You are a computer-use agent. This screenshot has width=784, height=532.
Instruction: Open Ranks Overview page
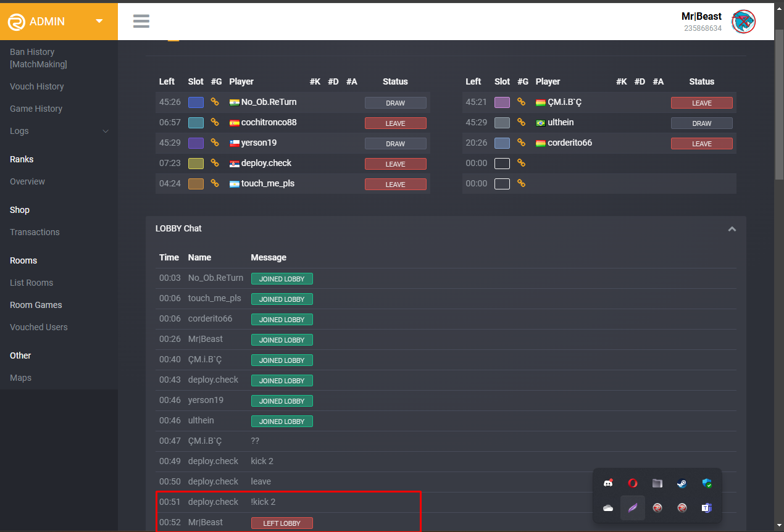coord(27,181)
